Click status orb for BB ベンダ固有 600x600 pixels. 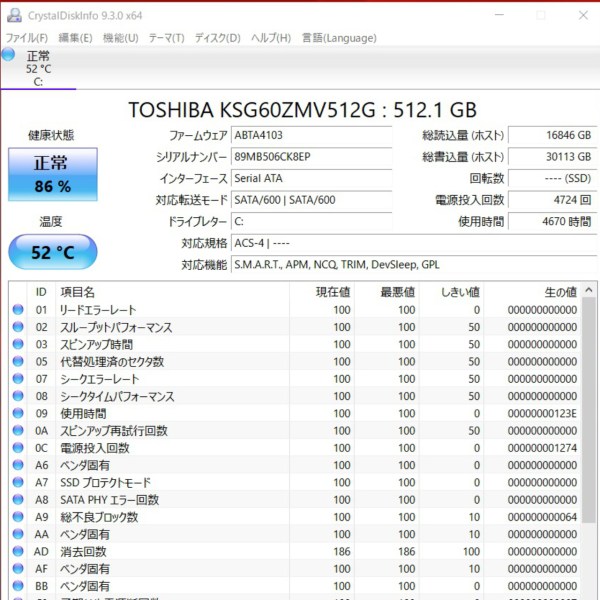18,585
